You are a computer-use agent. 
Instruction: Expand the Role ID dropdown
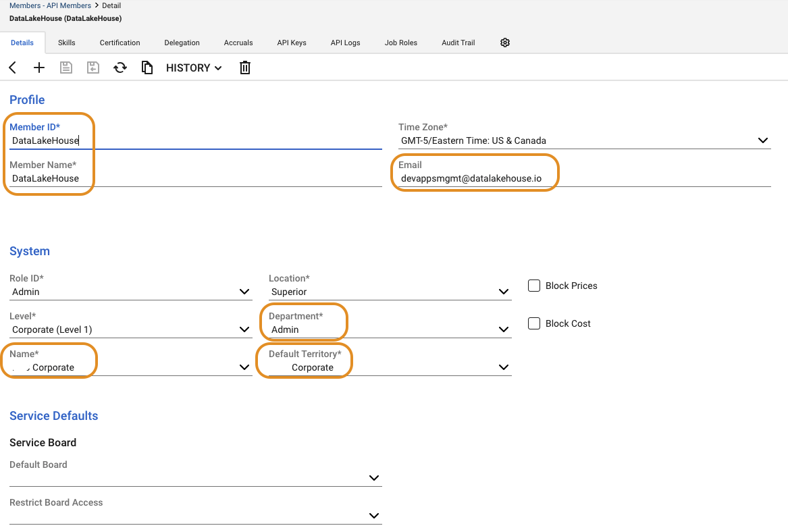pos(244,292)
